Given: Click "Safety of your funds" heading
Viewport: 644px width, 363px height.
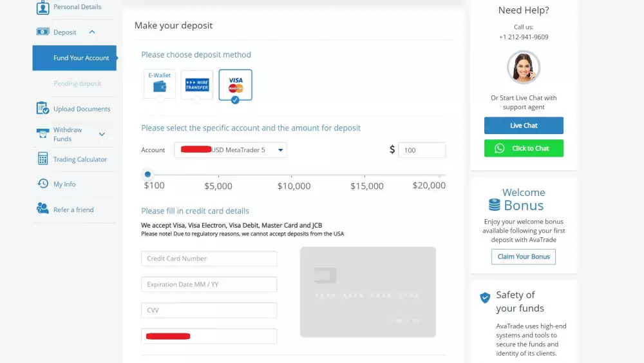Looking at the screenshot, I should click(520, 301).
